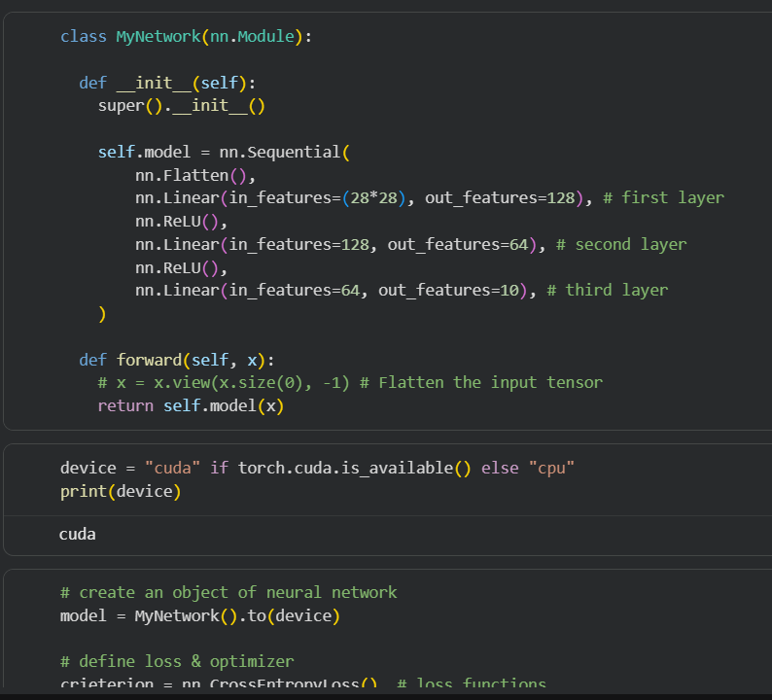The height and width of the screenshot is (700, 772).
Task: Click the 'def __init__(self):' line
Action: tap(167, 83)
